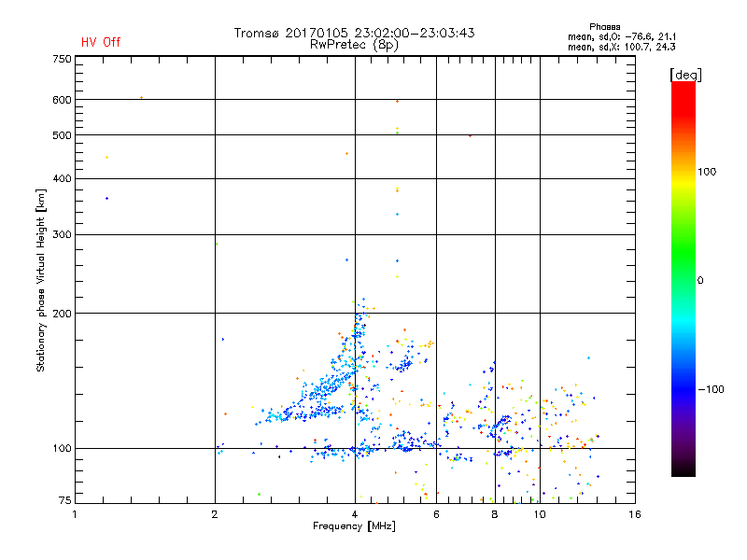
Task: Click the y-axis tick label '300'
Action: tap(62, 235)
